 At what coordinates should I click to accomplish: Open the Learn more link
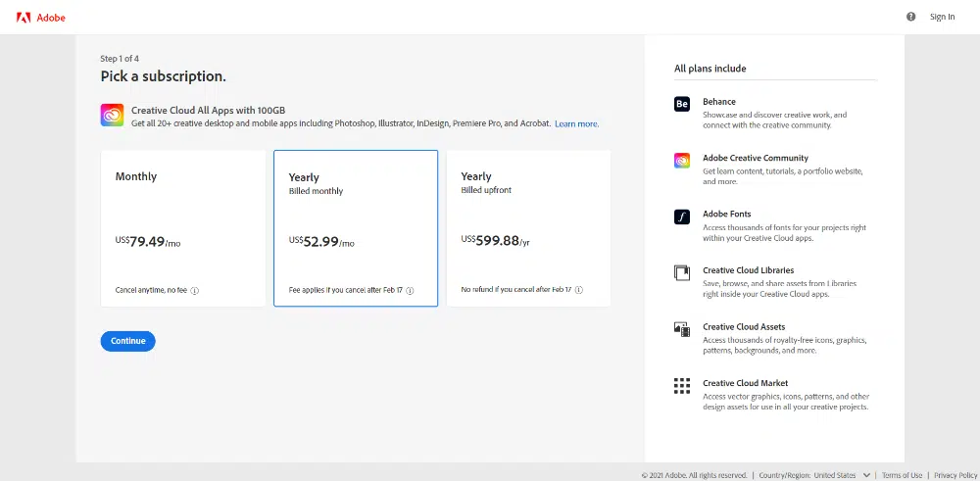(x=576, y=124)
